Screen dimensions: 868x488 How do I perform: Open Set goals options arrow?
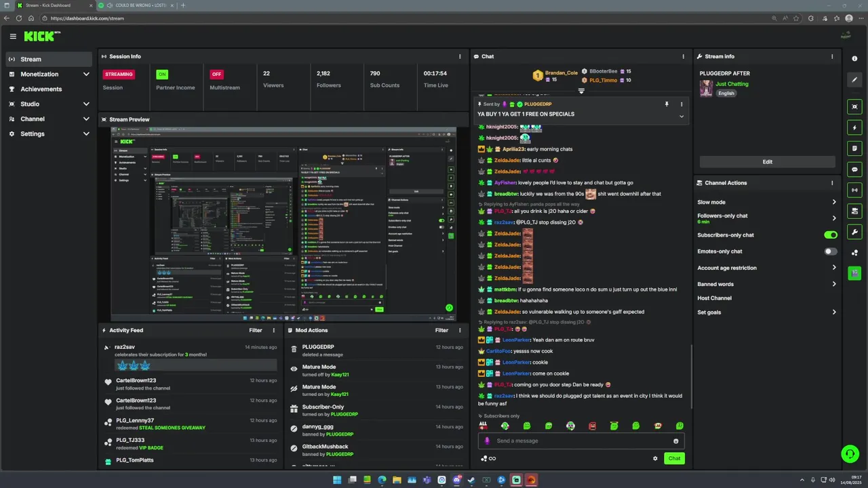[834, 312]
